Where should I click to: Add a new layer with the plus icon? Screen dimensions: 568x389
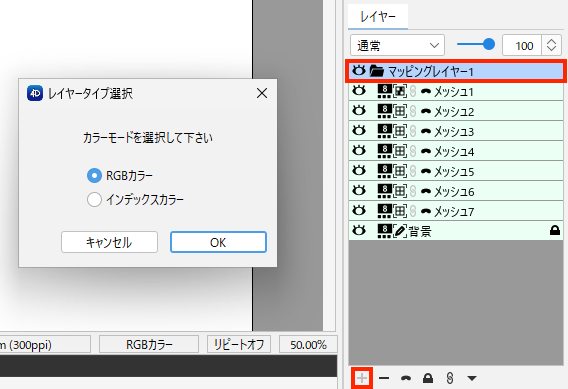coord(362,378)
